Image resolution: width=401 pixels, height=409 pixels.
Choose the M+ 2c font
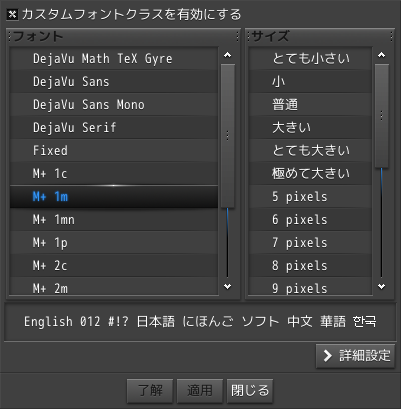(x=114, y=266)
